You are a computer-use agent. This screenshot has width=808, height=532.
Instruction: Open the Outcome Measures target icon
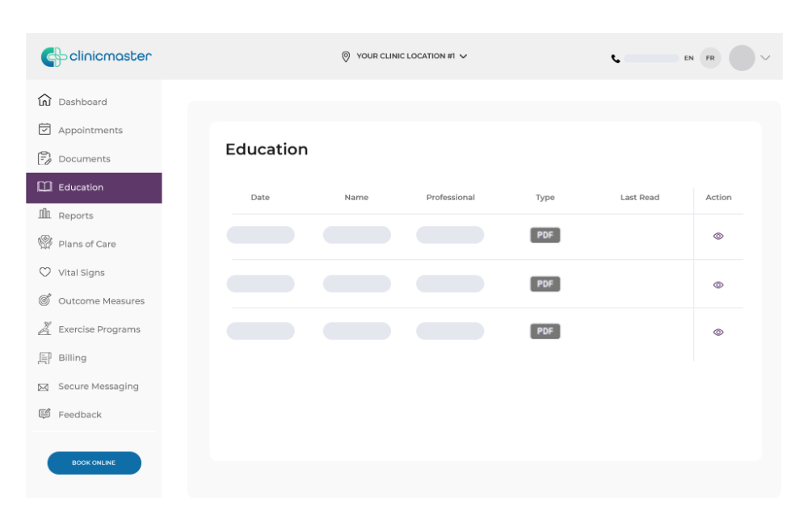pos(44,300)
